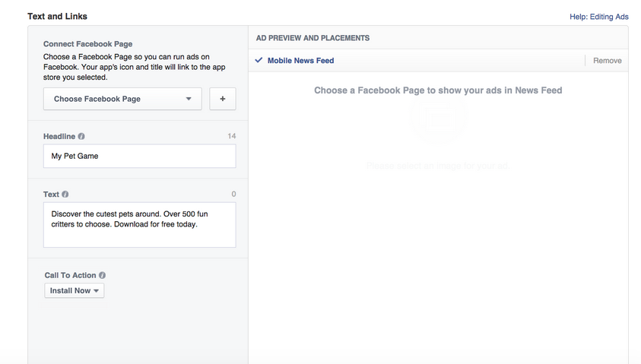This screenshot has width=641, height=364.
Task: Click the Text and Links section heading
Action: (57, 16)
